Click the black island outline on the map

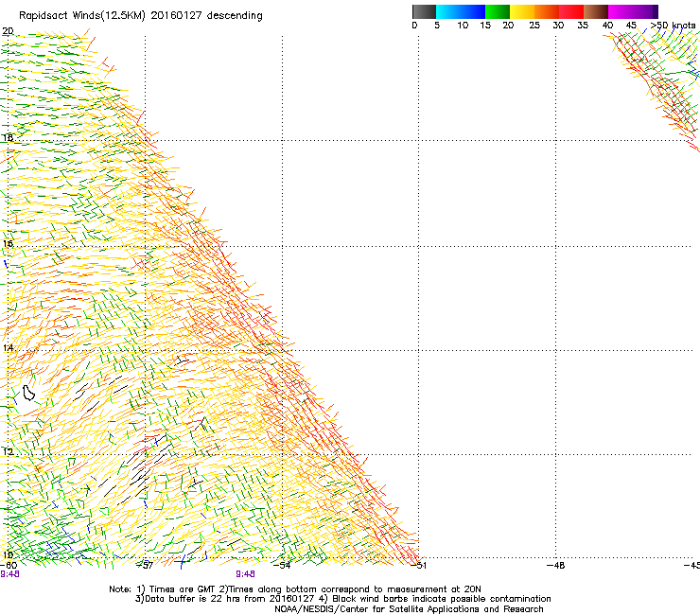pyautogui.click(x=28, y=393)
